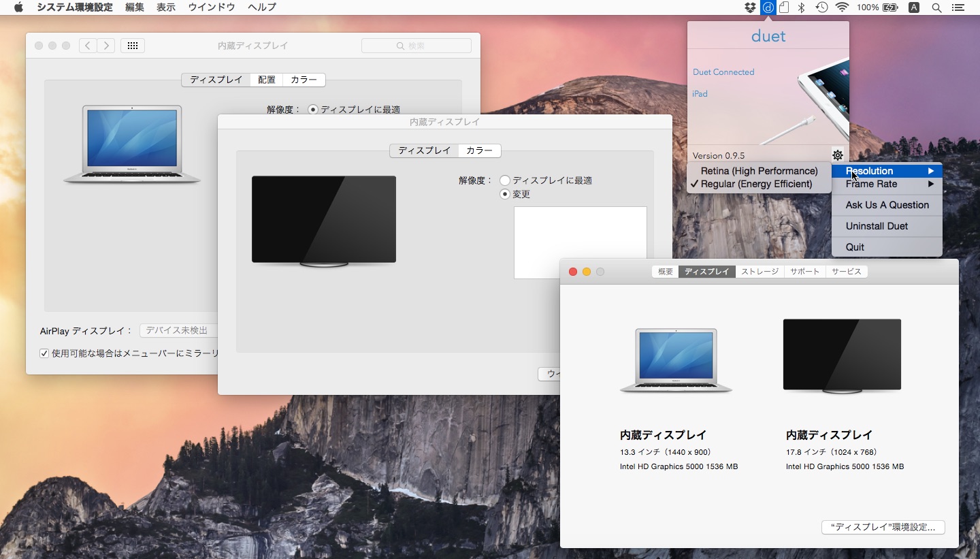Image resolution: width=980 pixels, height=559 pixels.
Task: Click the battery status icon
Action: pyautogui.click(x=889, y=7)
